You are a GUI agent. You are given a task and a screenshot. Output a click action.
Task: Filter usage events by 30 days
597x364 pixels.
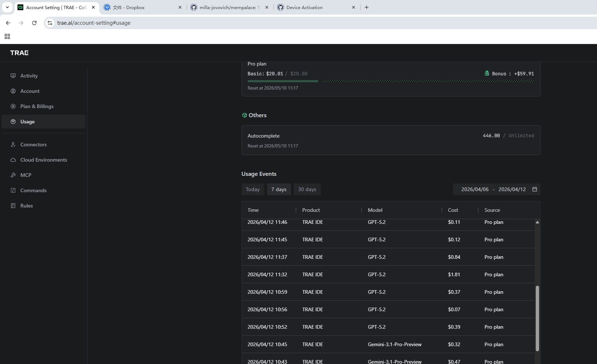click(x=307, y=189)
